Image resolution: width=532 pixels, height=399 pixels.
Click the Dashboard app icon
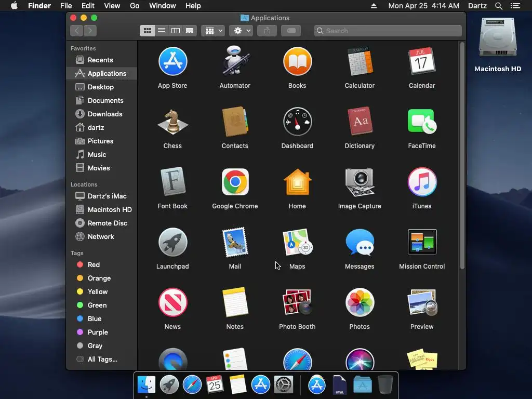point(297,122)
